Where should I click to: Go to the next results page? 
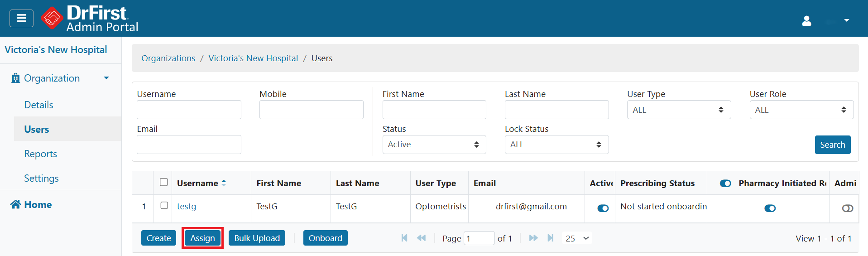533,238
